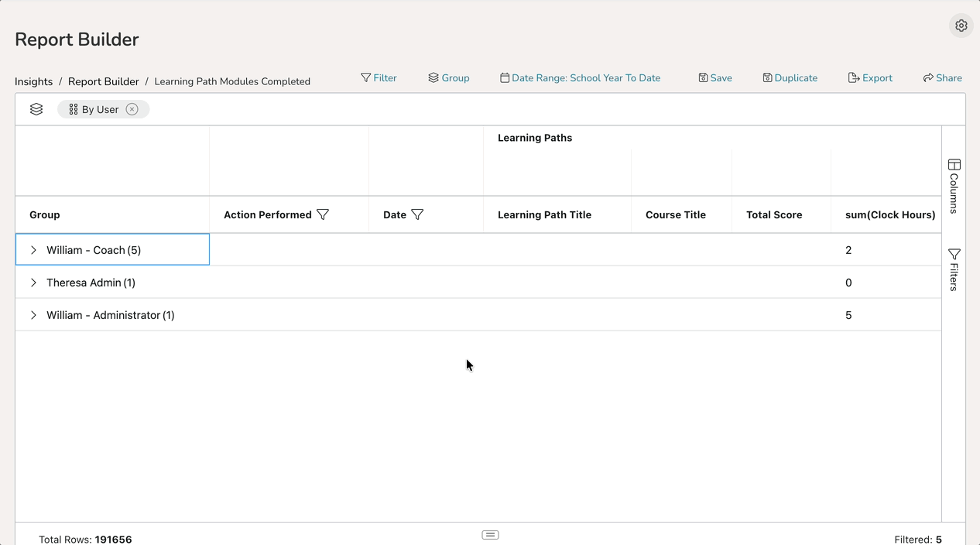
Task: Open the Date Range School Year selector
Action: pos(580,78)
